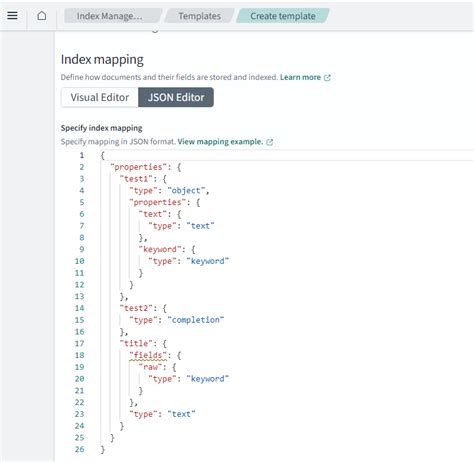
Task: Click the underlined "fields" key
Action: pos(148,355)
